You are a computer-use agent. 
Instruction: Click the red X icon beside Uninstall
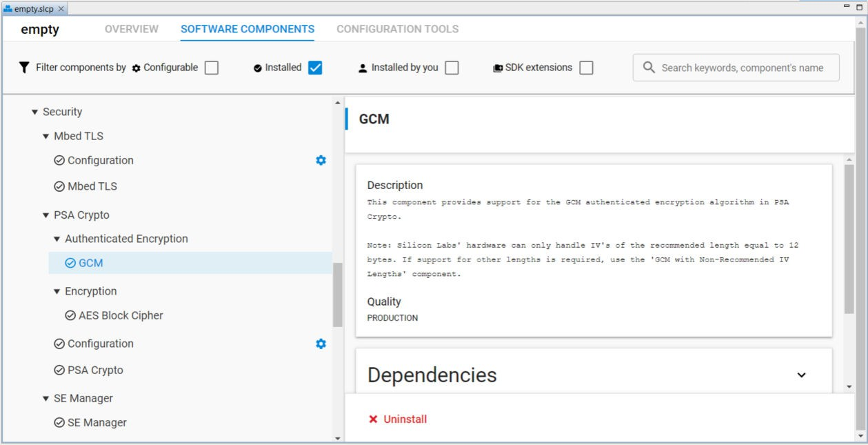coord(372,419)
